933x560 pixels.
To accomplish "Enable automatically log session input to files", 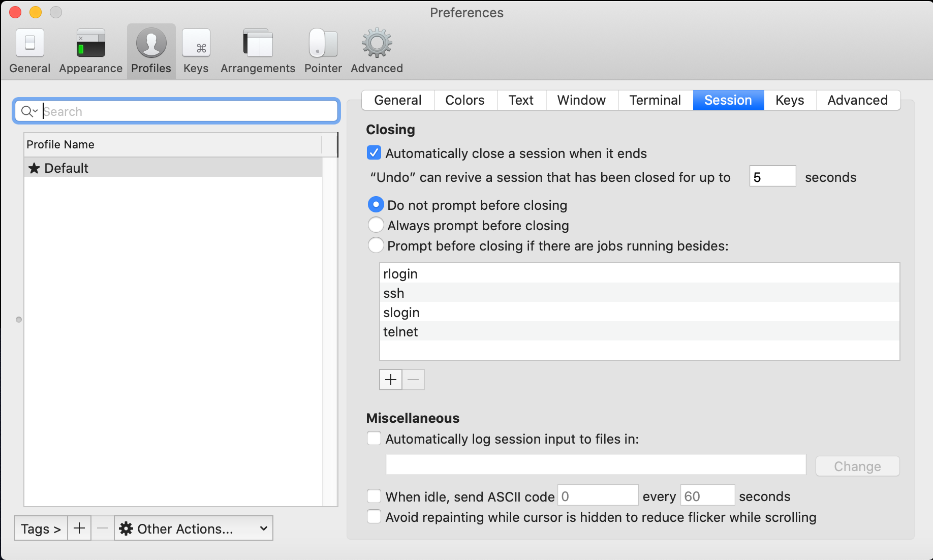I will (x=374, y=438).
